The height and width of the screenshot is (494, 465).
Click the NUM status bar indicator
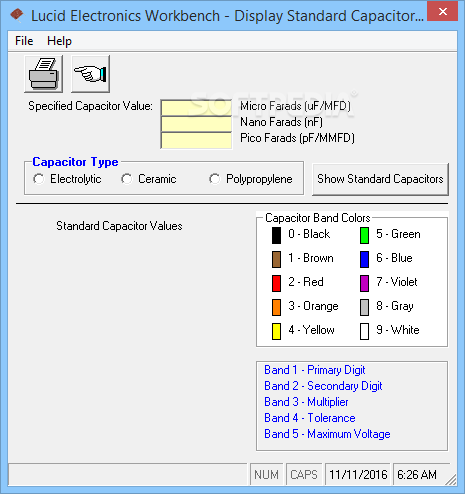266,474
